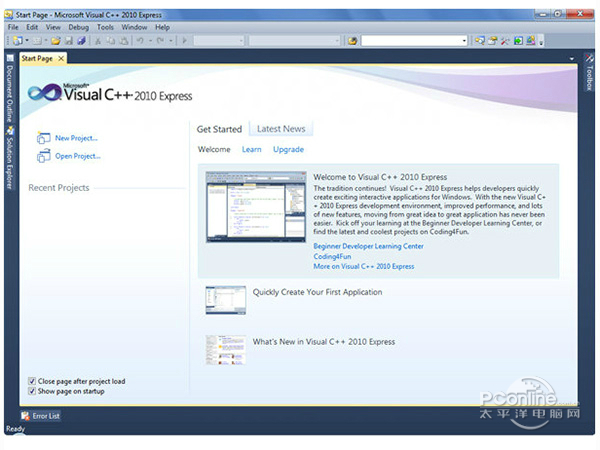Expand the Document Outline side panel
The image size is (600, 450).
click(x=10, y=89)
